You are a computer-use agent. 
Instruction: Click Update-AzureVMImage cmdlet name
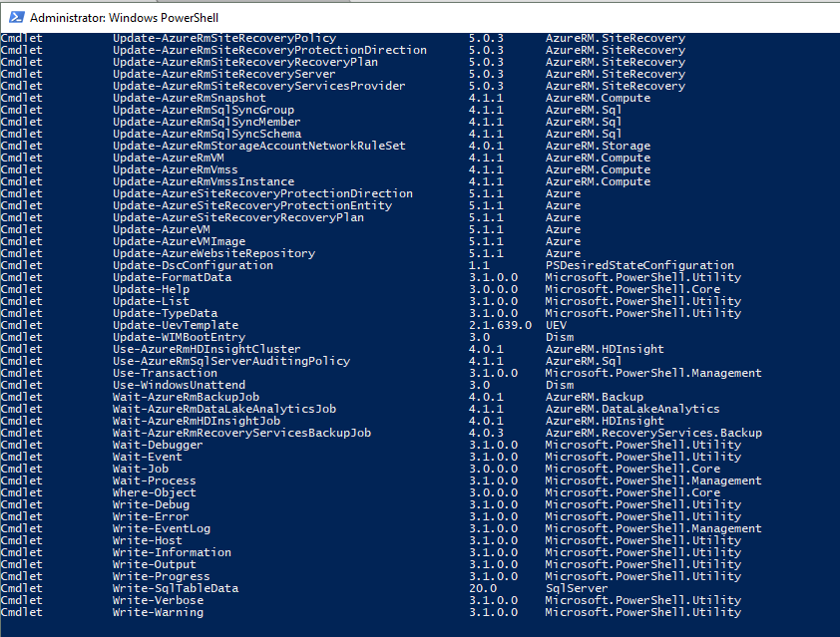coord(179,241)
